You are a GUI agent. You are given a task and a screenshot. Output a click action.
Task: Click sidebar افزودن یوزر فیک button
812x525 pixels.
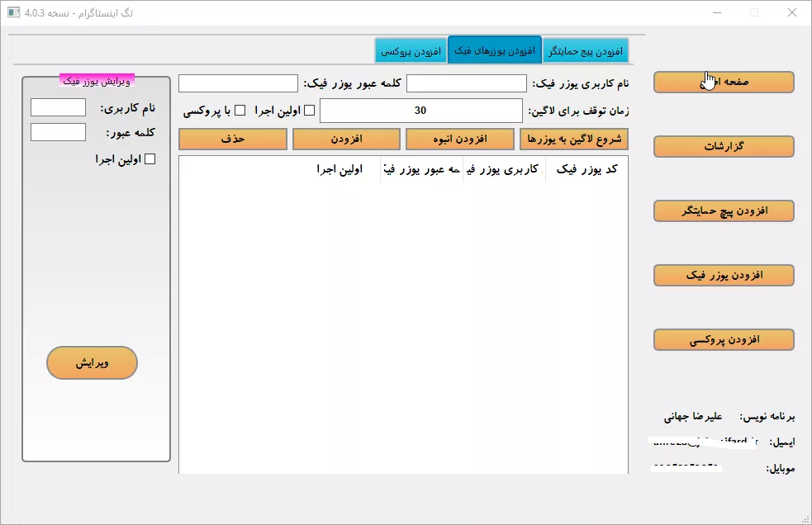click(724, 275)
